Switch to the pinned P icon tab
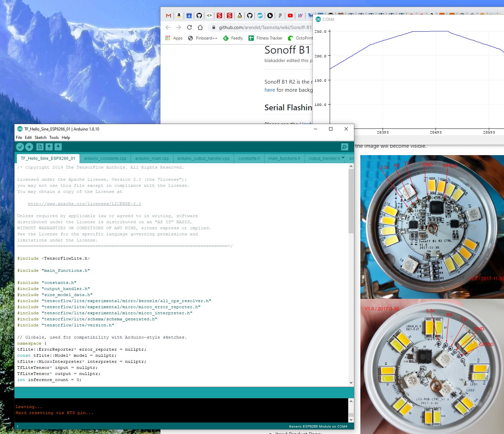This screenshot has height=434, width=504. coord(280,16)
